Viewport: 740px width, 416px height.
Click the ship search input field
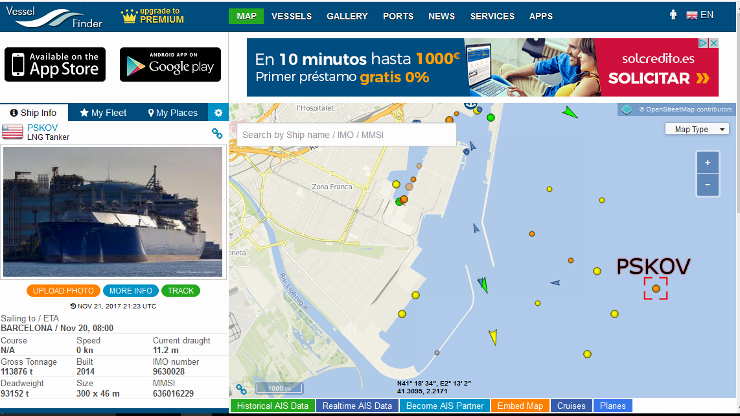346,135
